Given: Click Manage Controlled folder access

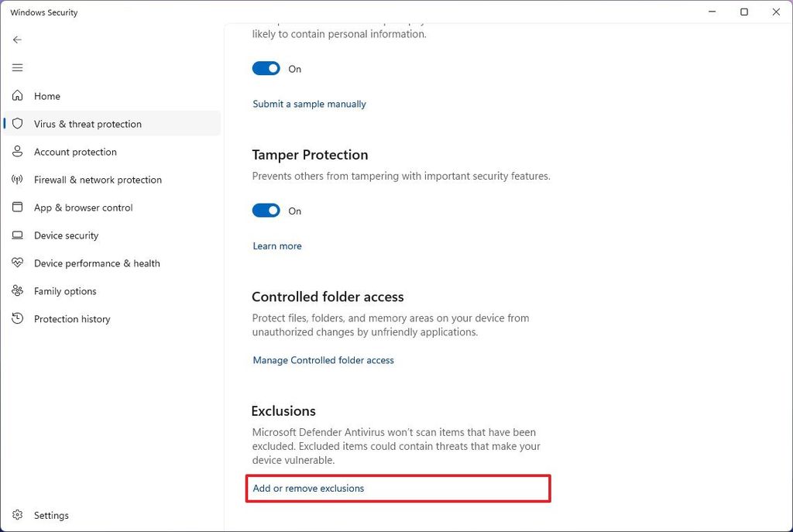Looking at the screenshot, I should point(323,360).
